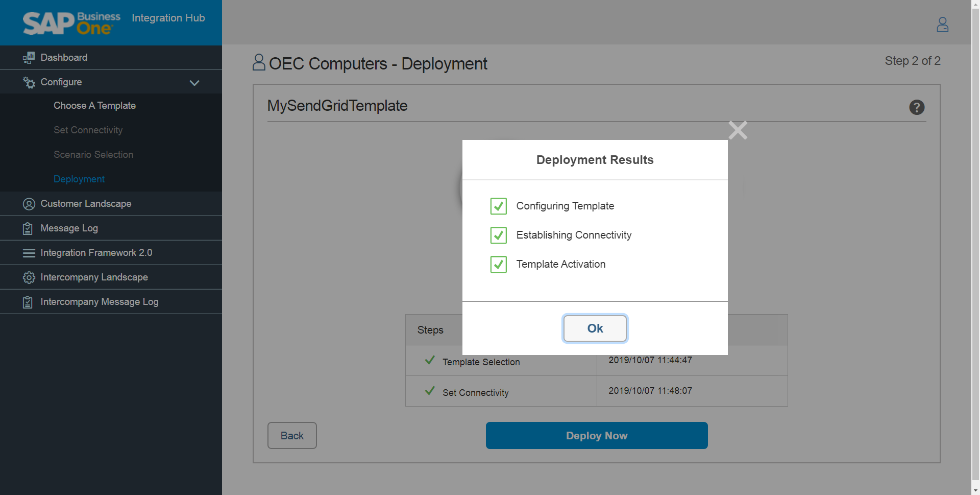This screenshot has height=495, width=980.
Task: Click the Customer Landscape icon
Action: click(29, 204)
